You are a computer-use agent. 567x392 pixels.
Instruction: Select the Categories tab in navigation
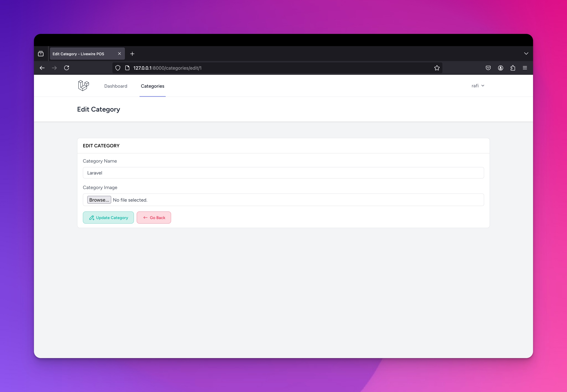(152, 86)
